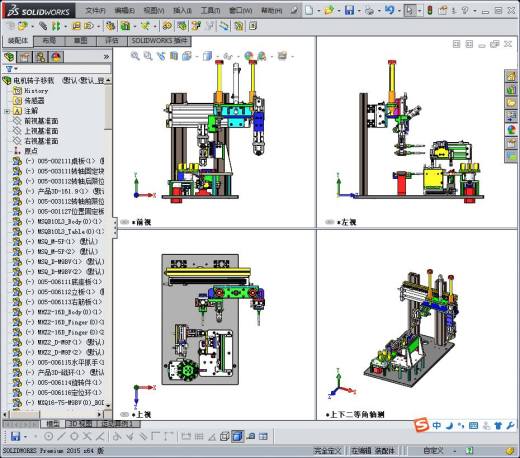Click the Undo arrow icon

point(389,10)
